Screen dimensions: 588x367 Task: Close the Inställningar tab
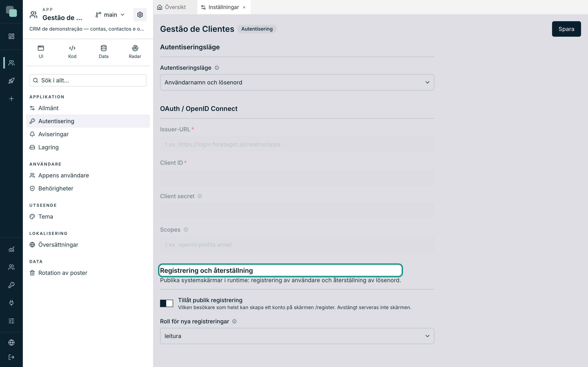(x=244, y=7)
